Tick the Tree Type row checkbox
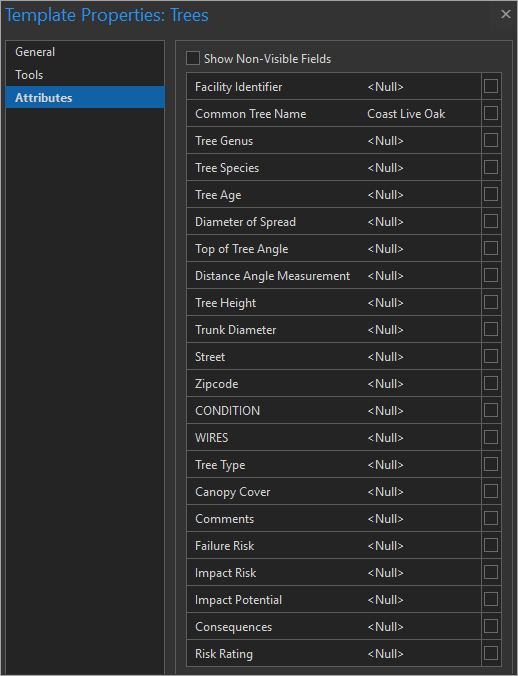 pos(491,464)
